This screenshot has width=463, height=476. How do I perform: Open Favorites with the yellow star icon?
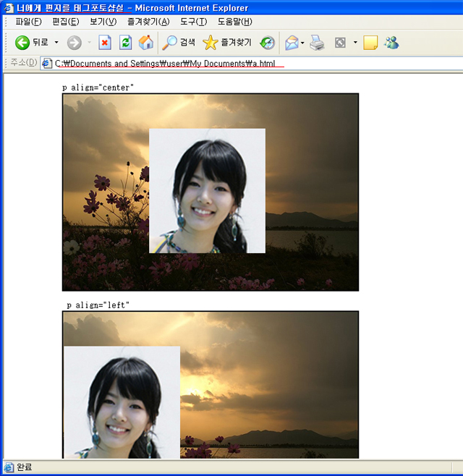(x=210, y=43)
